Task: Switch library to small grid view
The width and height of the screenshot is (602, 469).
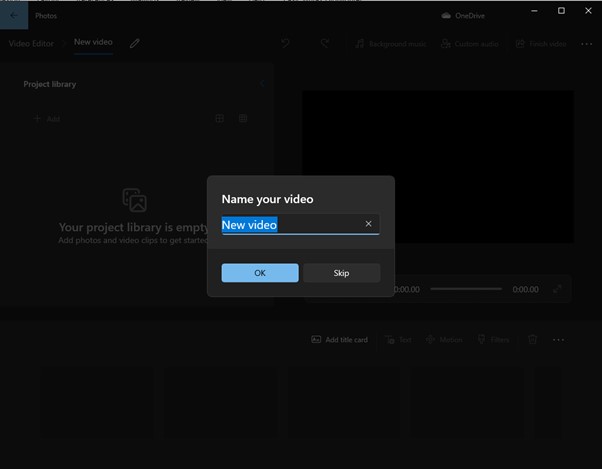Action: click(243, 118)
